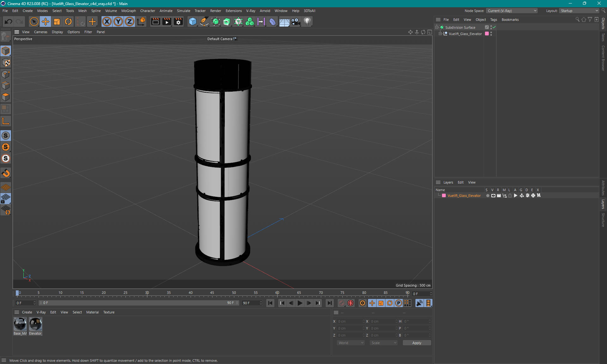Open Edit Render Settings icon
This screenshot has width=607, height=364.
click(x=178, y=21)
